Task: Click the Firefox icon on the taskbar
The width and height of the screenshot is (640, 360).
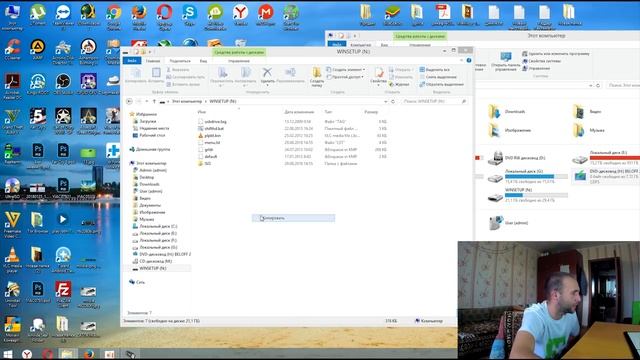Action: pyautogui.click(x=89, y=354)
